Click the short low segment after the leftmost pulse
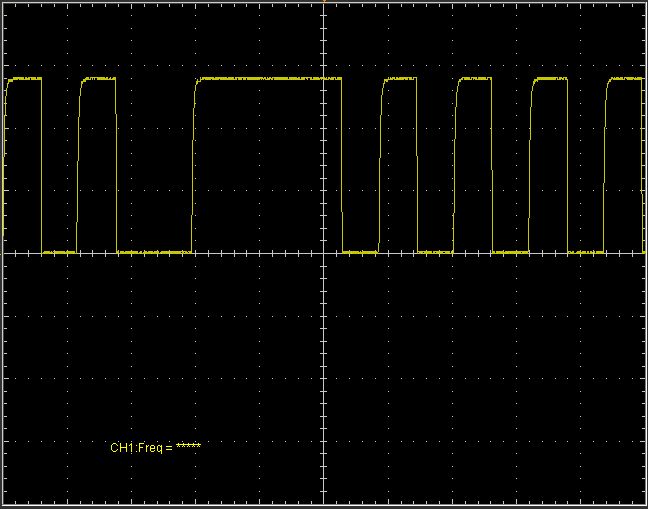The width and height of the screenshot is (648, 509). coord(59,252)
